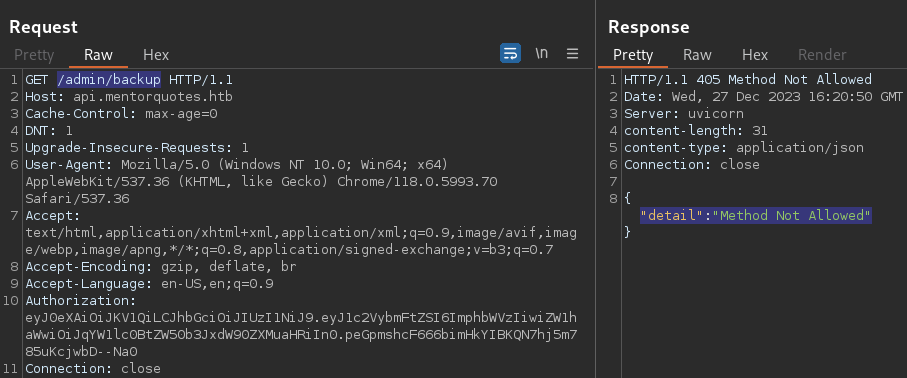Click the Authorization header label
This screenshot has height=378, width=907.
(x=80, y=301)
